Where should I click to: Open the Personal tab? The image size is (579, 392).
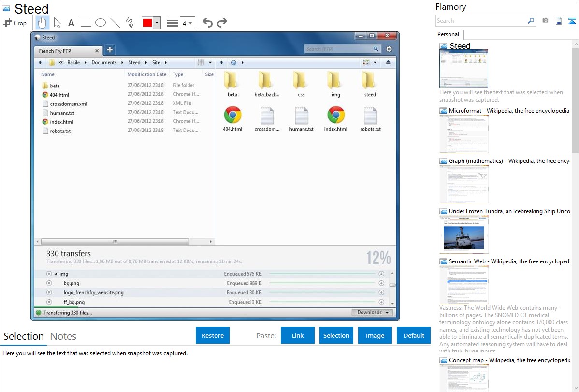449,34
